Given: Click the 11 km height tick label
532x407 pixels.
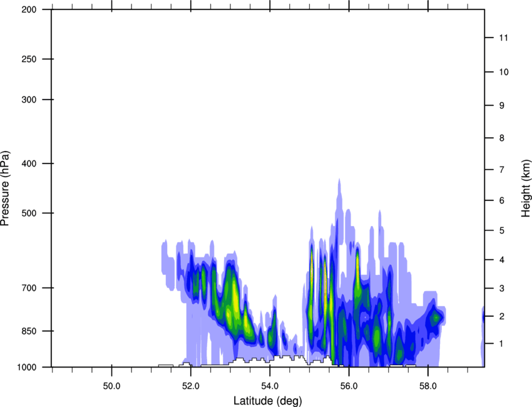Looking at the screenshot, I should click(504, 38).
